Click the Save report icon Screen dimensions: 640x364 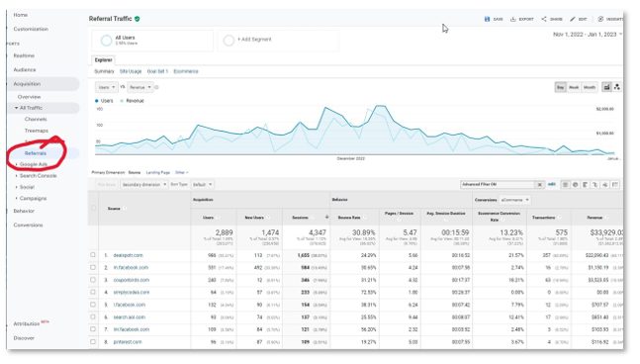(x=487, y=19)
